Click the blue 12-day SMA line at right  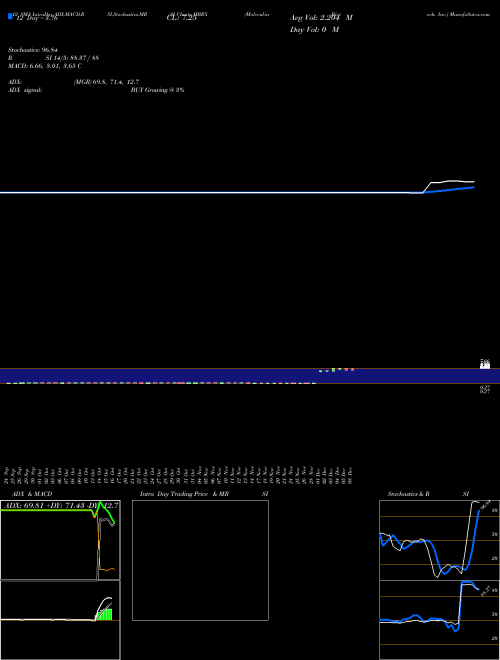448,190
